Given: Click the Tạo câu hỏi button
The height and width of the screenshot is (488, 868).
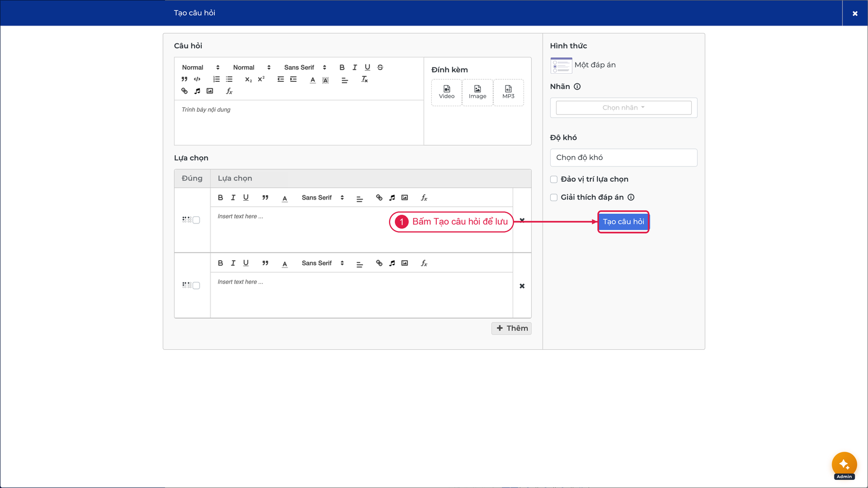Looking at the screenshot, I should tap(623, 222).
